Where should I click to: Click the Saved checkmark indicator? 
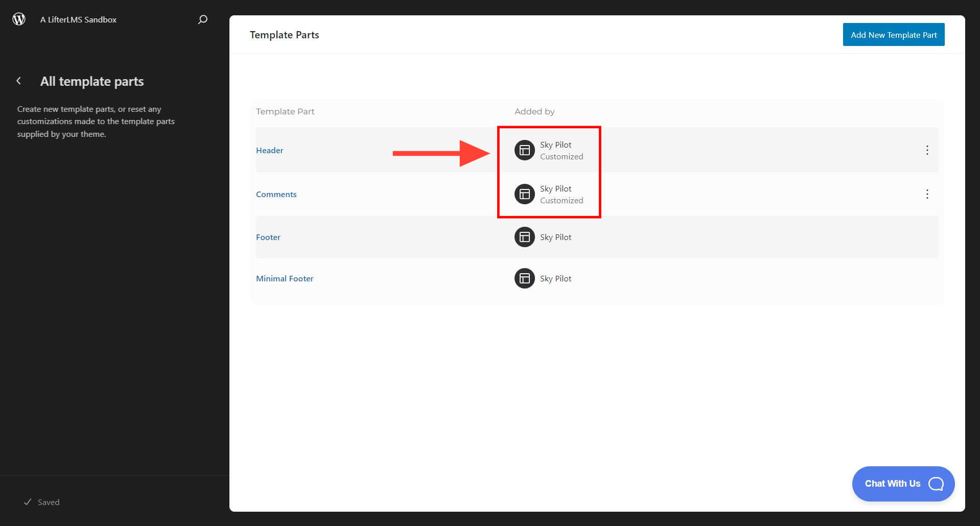[28, 502]
